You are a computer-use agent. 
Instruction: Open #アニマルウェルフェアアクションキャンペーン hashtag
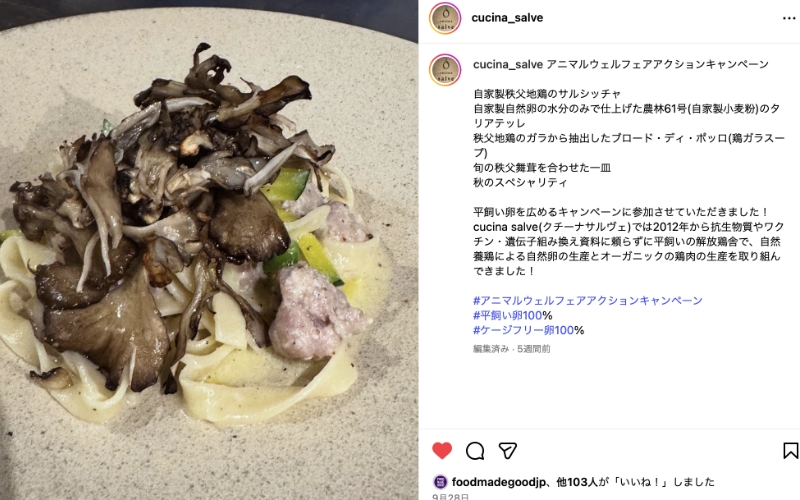pyautogui.click(x=588, y=301)
